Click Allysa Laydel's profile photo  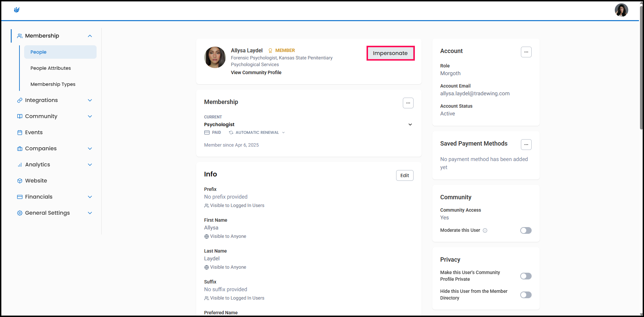point(215,57)
